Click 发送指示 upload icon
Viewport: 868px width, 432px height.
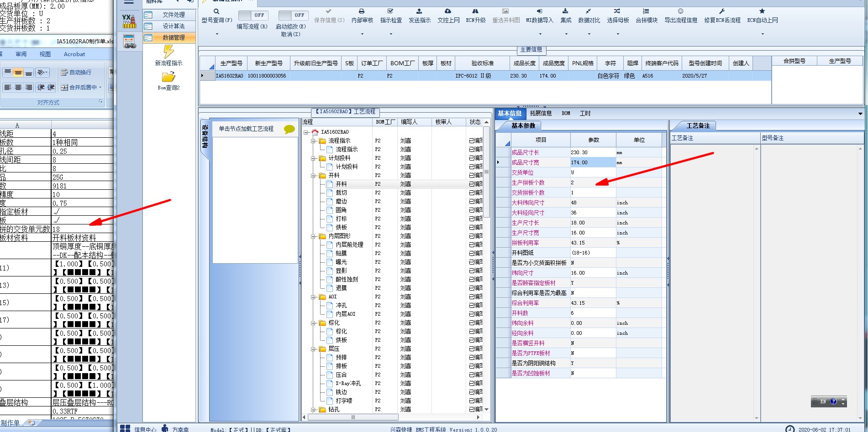(x=419, y=11)
